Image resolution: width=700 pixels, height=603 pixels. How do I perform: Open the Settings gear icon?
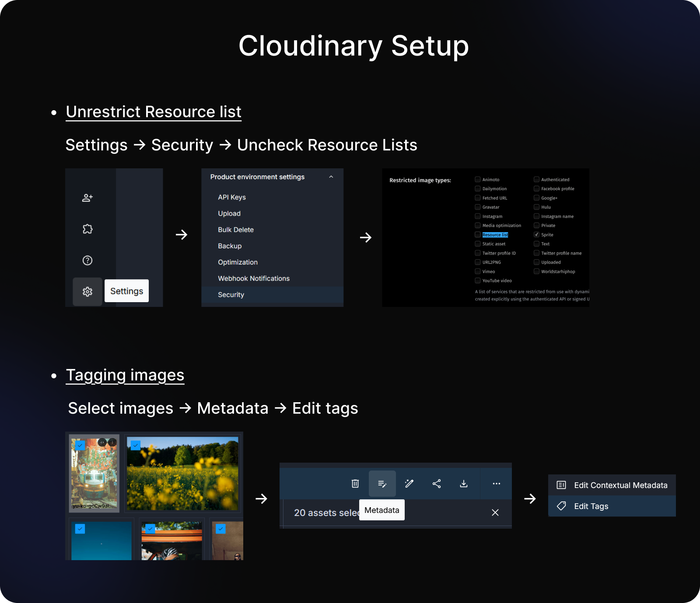coord(87,292)
